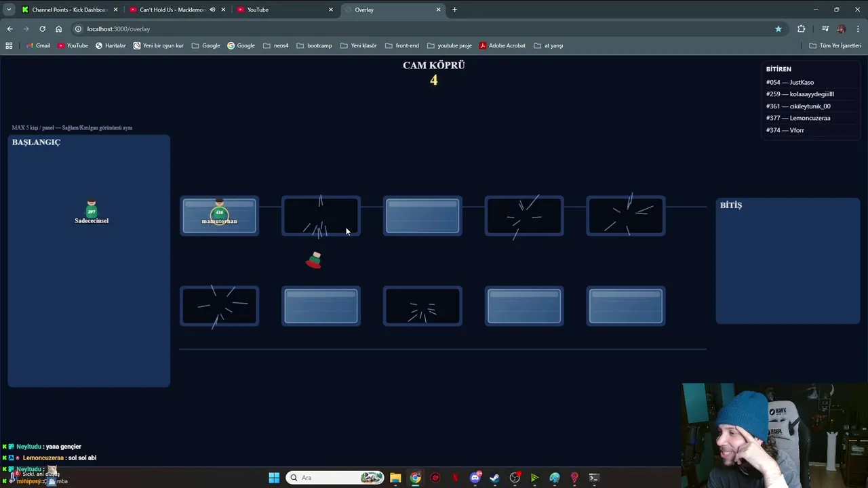Viewport: 868px width, 488px height.
Task: Open Discord from the taskbar
Action: click(475, 478)
